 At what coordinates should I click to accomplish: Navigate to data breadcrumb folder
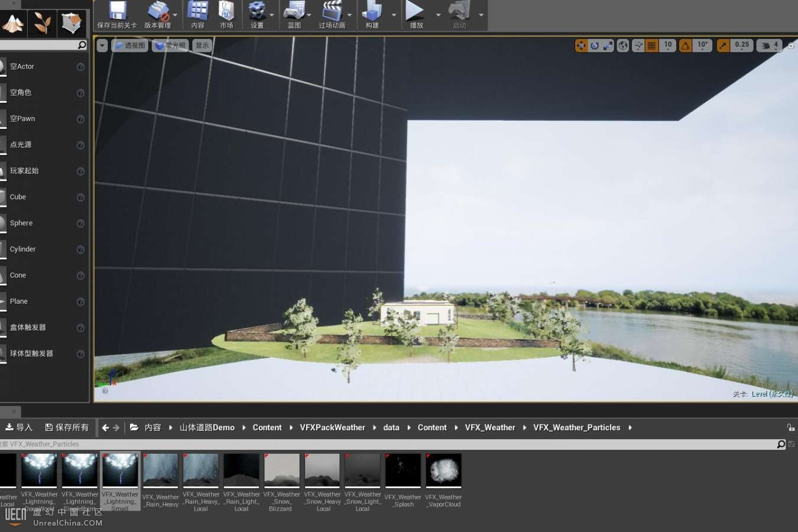(x=391, y=427)
